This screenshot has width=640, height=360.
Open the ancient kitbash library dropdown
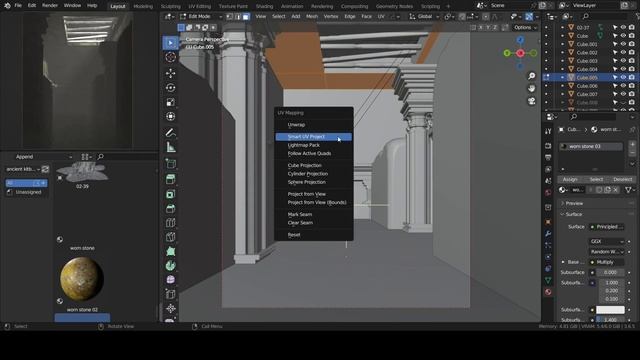tap(23, 169)
